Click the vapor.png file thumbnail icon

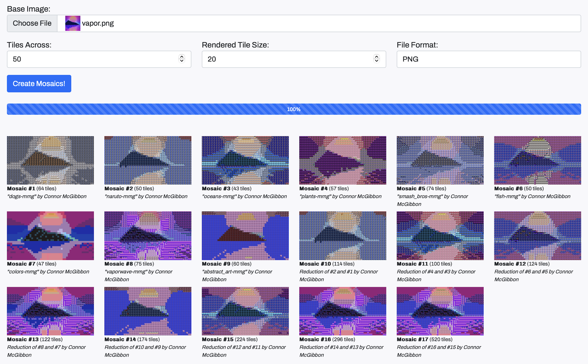point(73,23)
